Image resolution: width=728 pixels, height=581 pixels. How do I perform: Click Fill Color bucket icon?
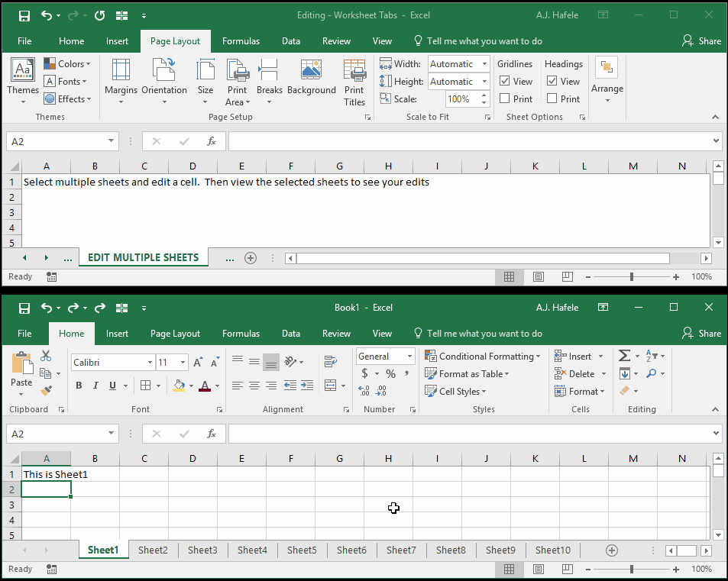[x=179, y=385]
